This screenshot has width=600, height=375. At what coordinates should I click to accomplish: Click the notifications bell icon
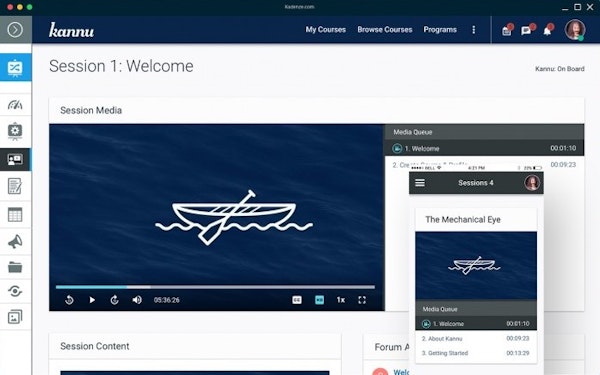[x=548, y=30]
